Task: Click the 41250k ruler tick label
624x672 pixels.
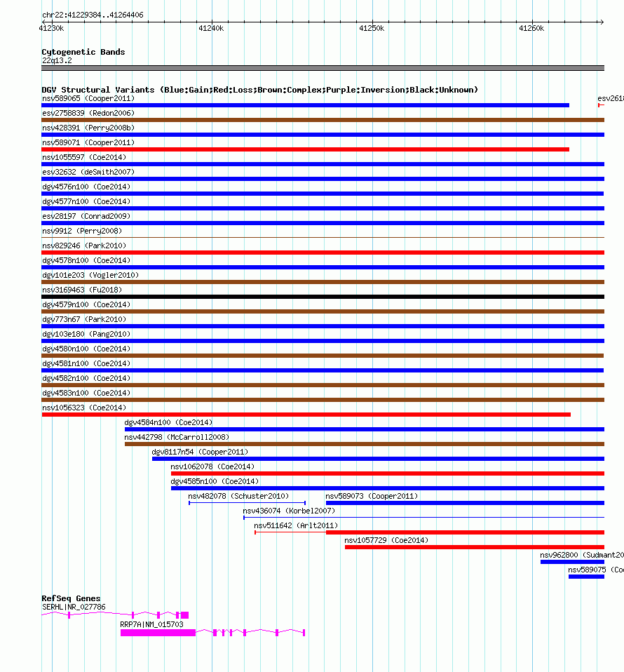Action: (372, 28)
